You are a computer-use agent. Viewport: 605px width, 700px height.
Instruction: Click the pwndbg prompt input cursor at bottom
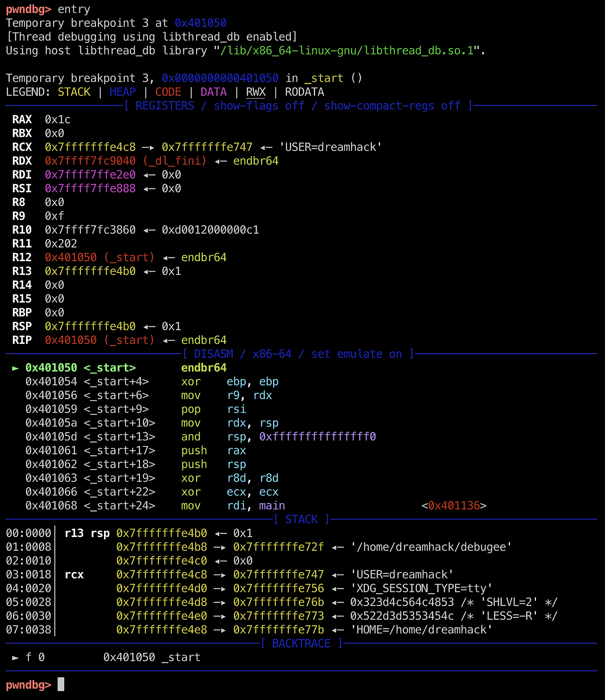pos(61,684)
